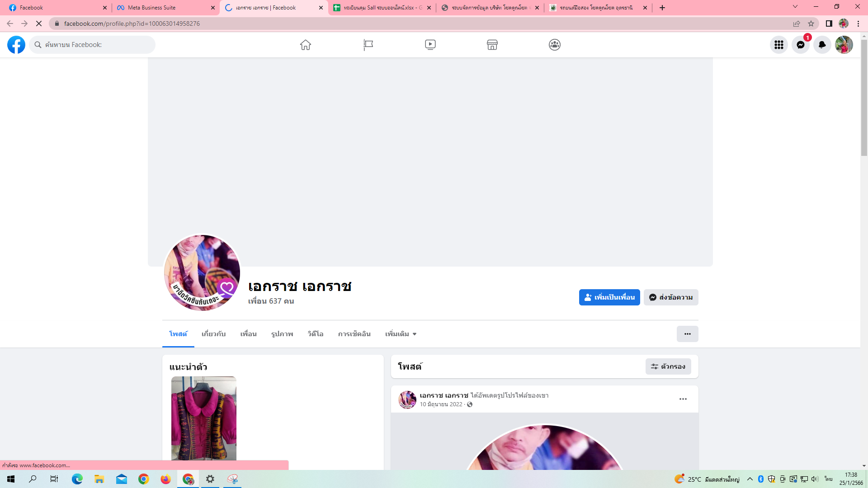
Task: Open Facebook Watch video icon
Action: point(430,45)
